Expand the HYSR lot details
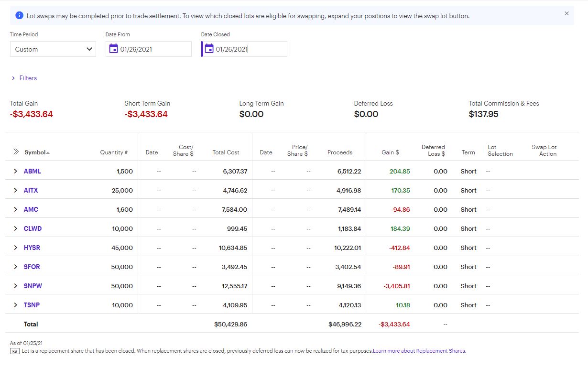Viewport: 588px width, 368px height. coord(15,248)
